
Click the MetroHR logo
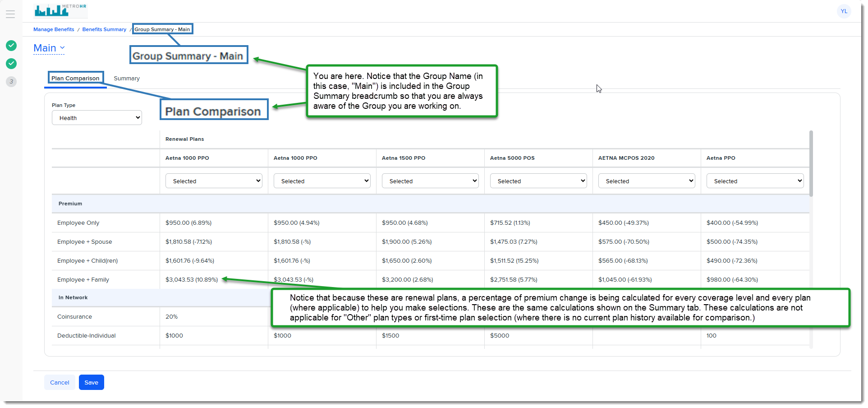[60, 10]
